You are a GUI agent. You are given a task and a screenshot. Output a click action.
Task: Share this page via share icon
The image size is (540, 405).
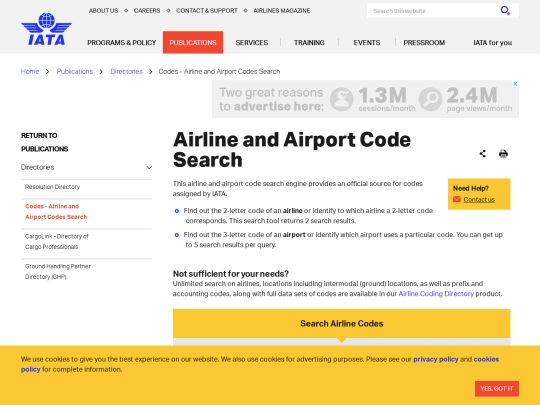point(483,154)
